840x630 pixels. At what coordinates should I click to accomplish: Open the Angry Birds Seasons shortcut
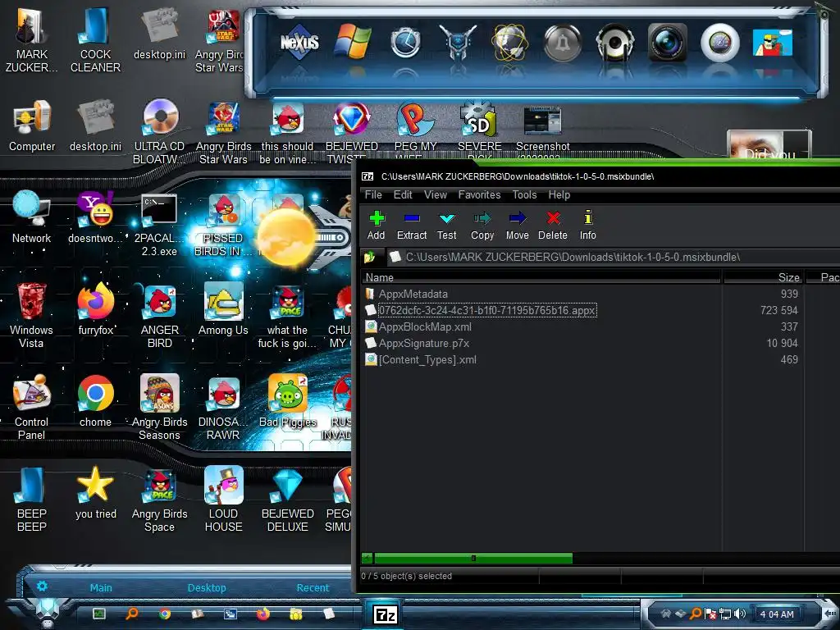[159, 407]
